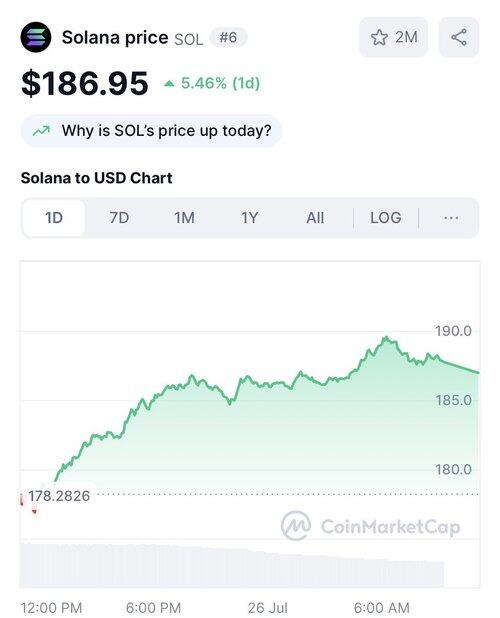The width and height of the screenshot is (500, 618).
Task: Toggle LOG scale on chart
Action: tap(385, 218)
